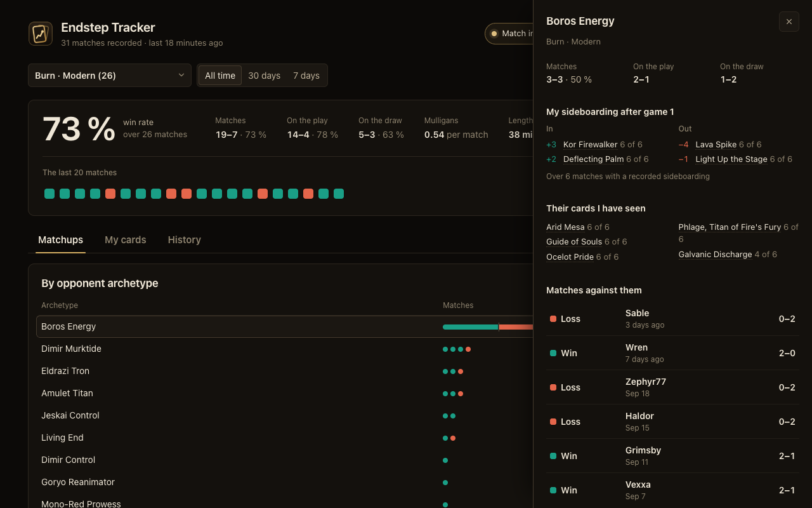Select the Jeskai Control archetype row
This screenshot has height=508, width=812.
point(285,415)
